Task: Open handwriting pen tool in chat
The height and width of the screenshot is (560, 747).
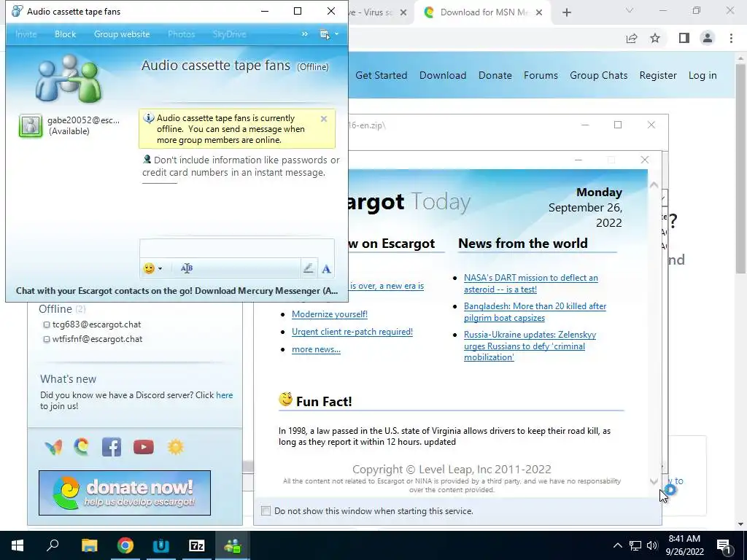Action: 309,268
